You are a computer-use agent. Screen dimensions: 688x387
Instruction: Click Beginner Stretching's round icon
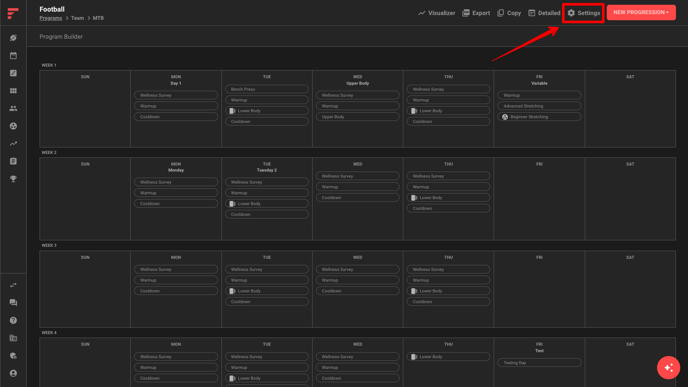coord(505,117)
